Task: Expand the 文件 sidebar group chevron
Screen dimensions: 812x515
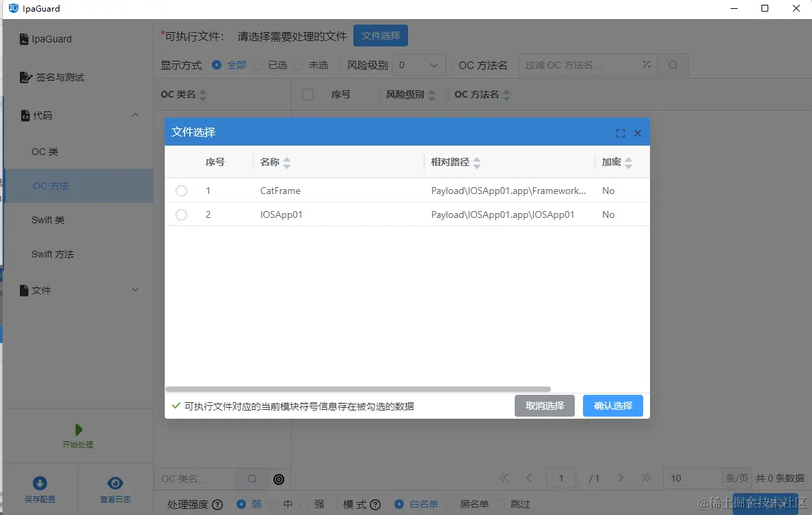Action: click(135, 290)
